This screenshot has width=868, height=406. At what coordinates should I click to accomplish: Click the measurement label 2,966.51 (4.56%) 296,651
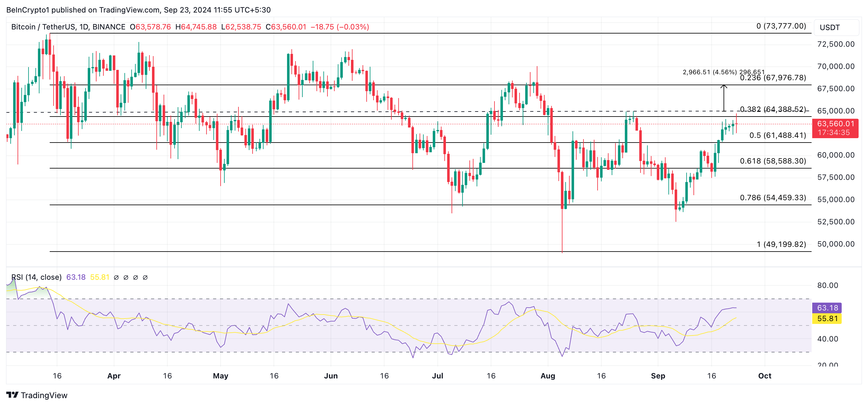[x=724, y=72]
